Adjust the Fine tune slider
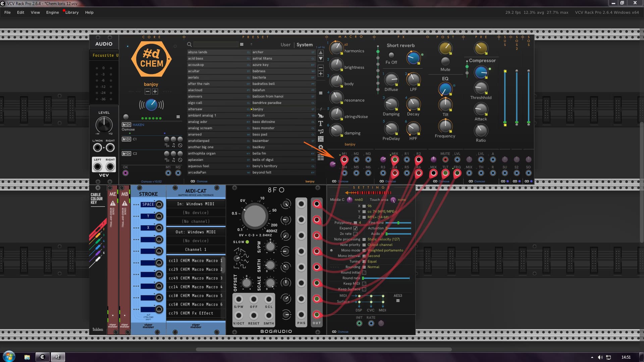The width and height of the screenshot is (644, 362). coord(398,223)
